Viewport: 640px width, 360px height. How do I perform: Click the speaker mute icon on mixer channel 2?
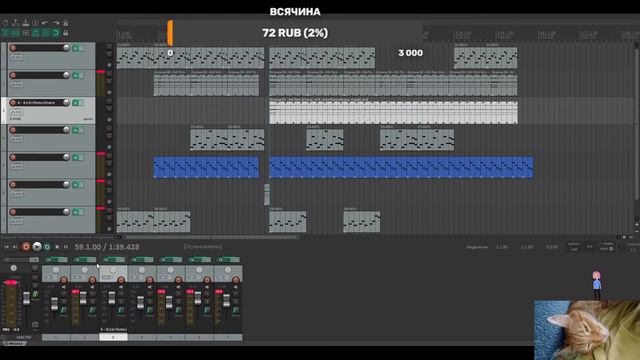tap(92, 287)
